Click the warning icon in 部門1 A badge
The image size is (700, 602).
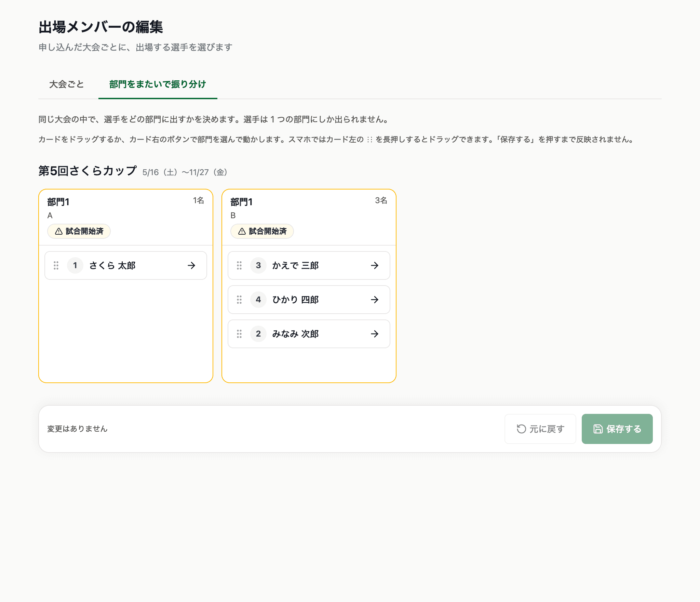point(59,232)
